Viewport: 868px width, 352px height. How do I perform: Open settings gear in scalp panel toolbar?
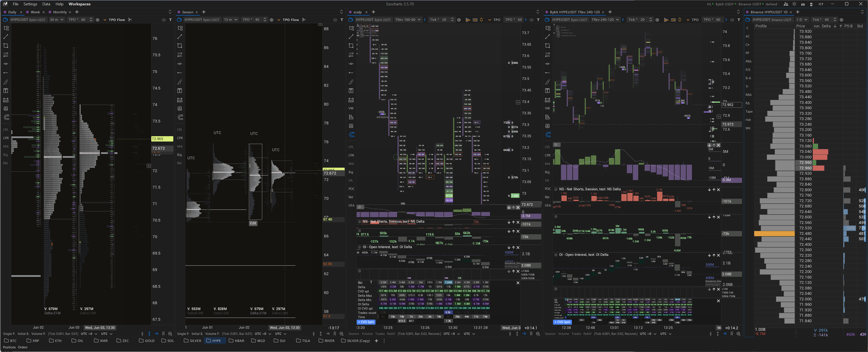click(x=458, y=20)
